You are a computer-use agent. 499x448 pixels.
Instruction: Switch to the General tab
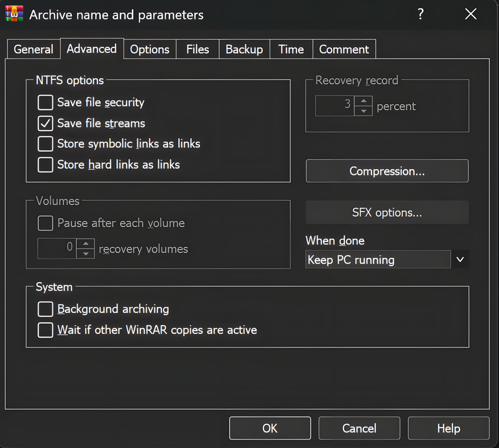point(33,49)
